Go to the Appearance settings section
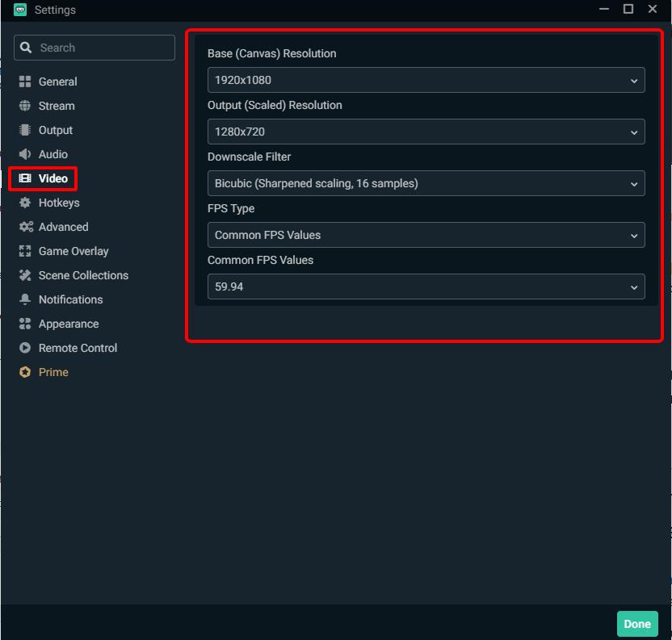 68,324
